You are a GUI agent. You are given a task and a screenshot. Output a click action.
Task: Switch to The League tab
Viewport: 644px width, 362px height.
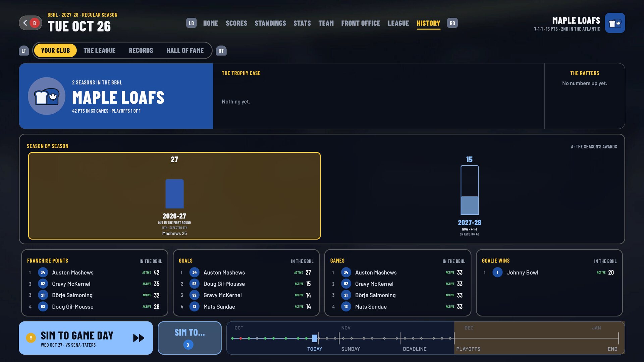(99, 51)
